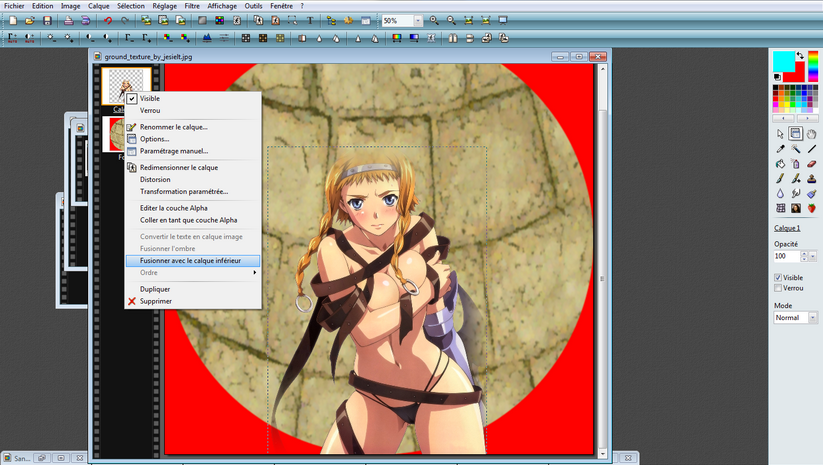Increase saturation with the colored squares plus icon
Image resolution: width=823 pixels, height=465 pixels.
point(185,38)
